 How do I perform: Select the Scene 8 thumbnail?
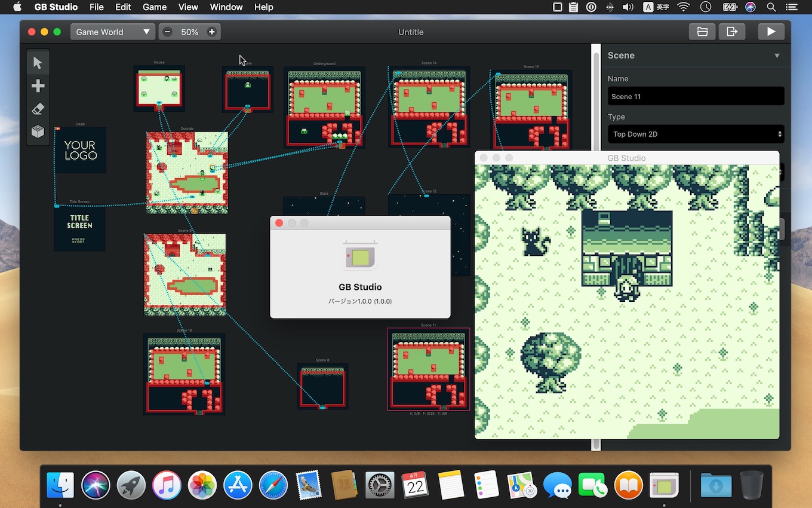tap(322, 386)
